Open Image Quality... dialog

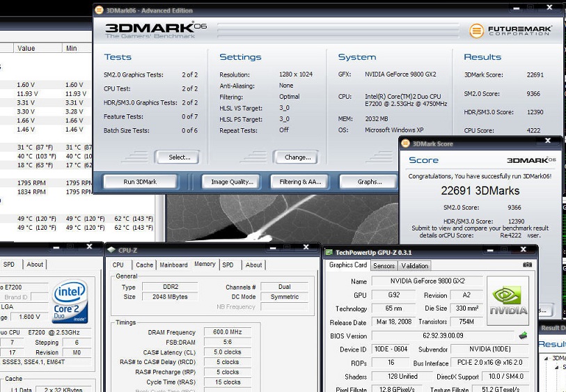coord(232,182)
